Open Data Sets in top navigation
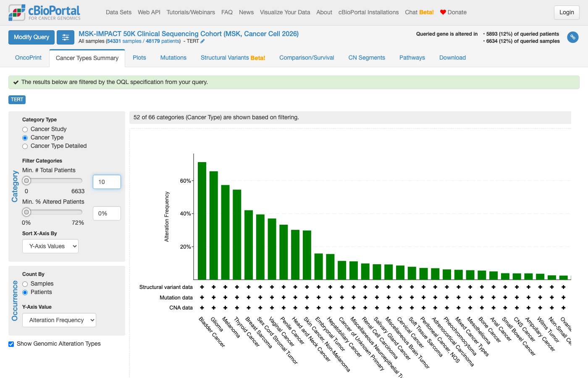Screen dimensions: 588x378 (x=118, y=12)
